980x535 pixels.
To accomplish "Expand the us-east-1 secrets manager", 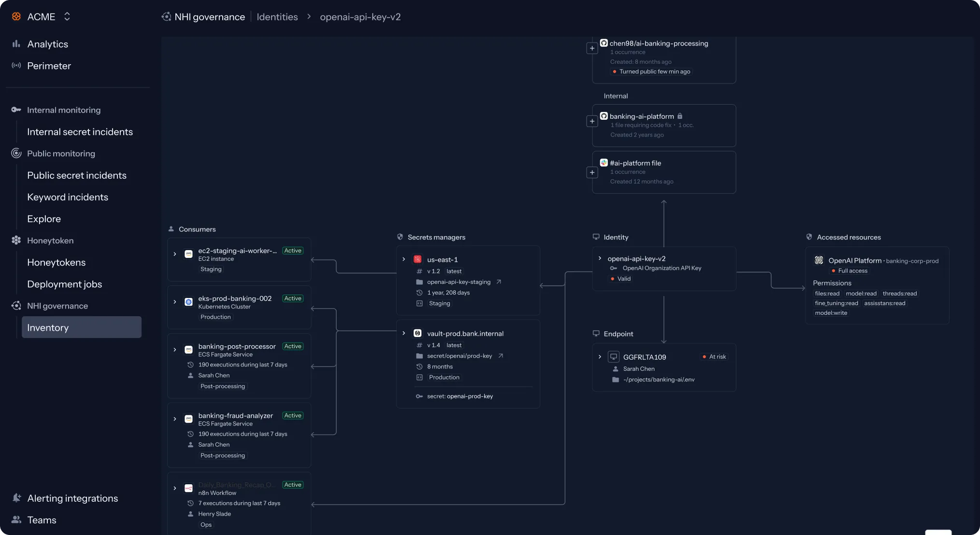I will [x=404, y=259].
